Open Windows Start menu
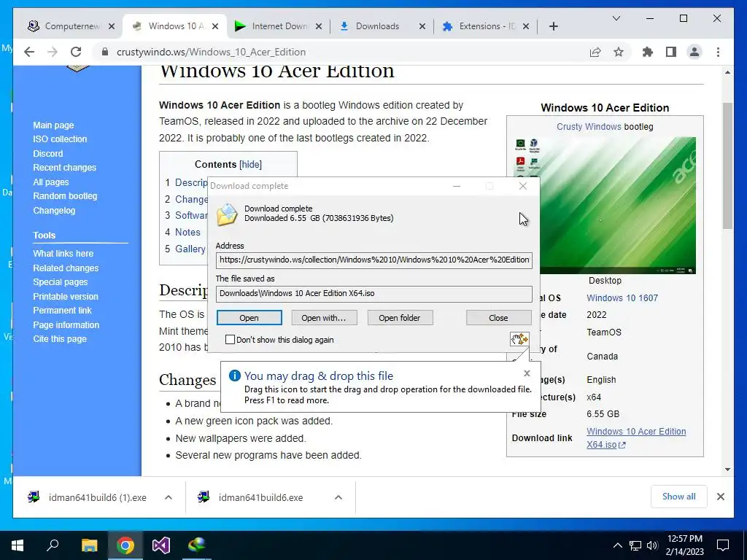This screenshot has height=560, width=747. 18,545
